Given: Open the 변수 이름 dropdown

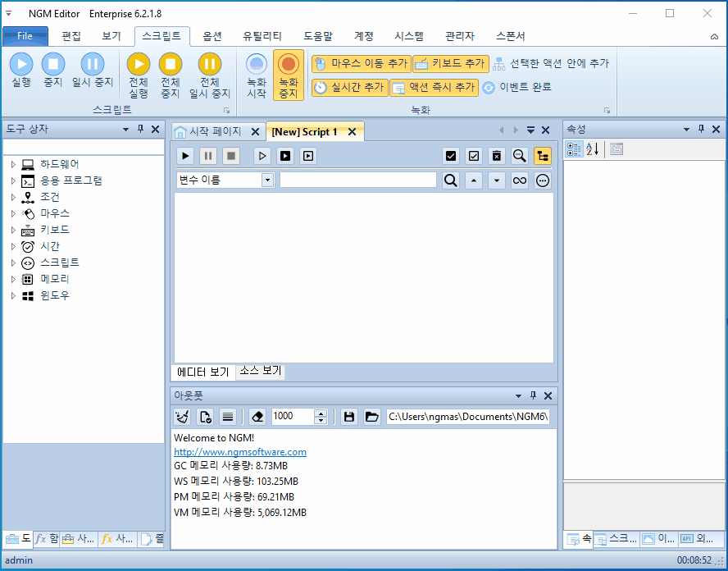Looking at the screenshot, I should [x=267, y=180].
